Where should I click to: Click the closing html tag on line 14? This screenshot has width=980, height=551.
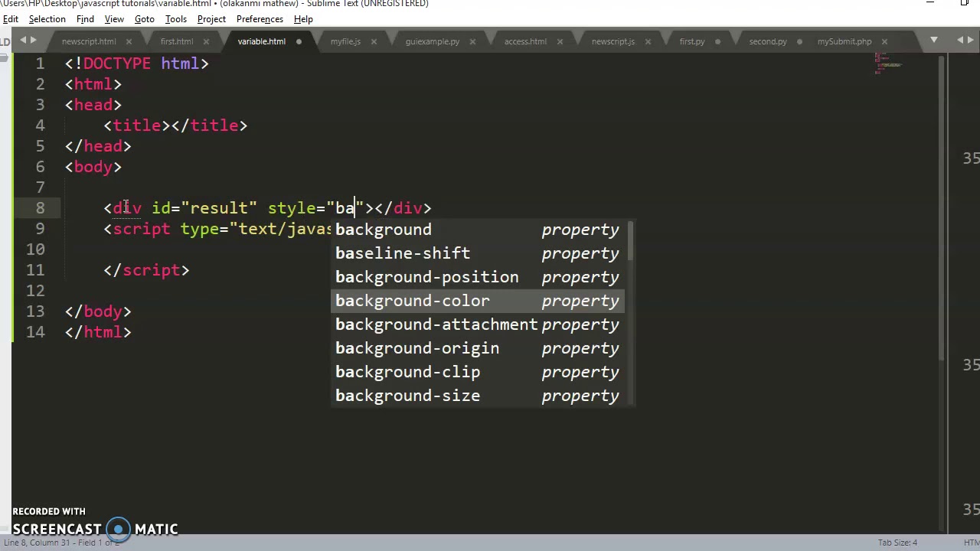pyautogui.click(x=98, y=332)
